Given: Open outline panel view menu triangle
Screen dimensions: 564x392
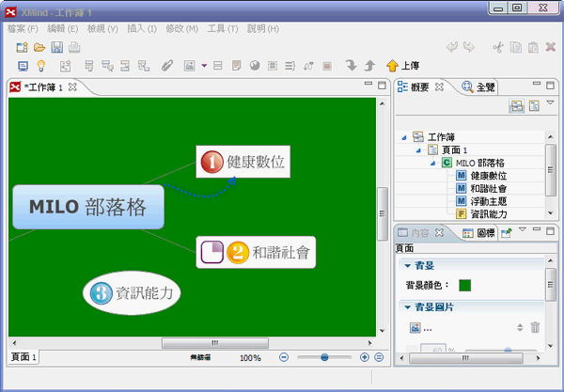Looking at the screenshot, I should click(x=550, y=102).
